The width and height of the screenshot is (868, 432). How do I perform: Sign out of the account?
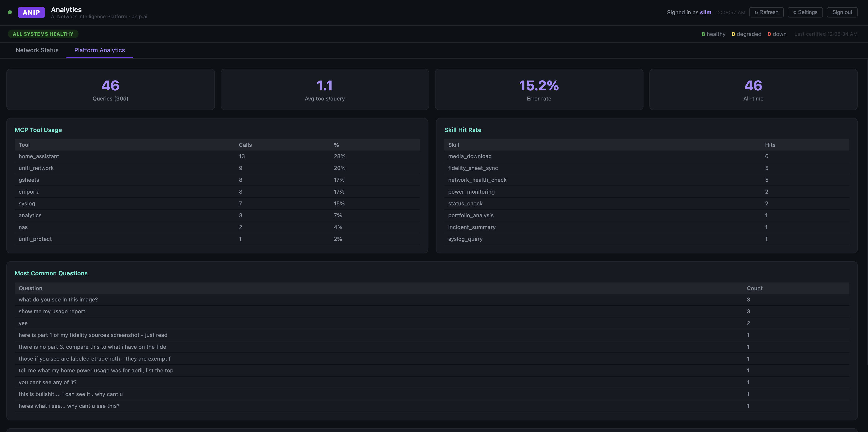(x=842, y=12)
